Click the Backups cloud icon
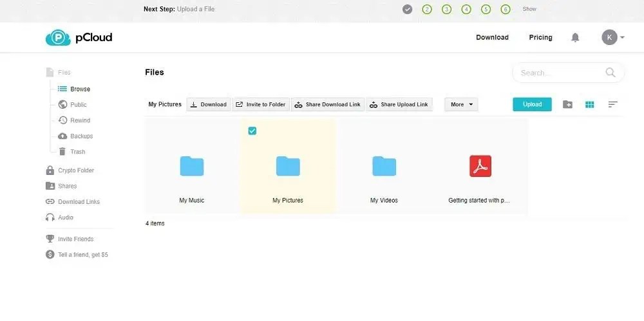Viewport: 644px width, 321px height. click(62, 136)
